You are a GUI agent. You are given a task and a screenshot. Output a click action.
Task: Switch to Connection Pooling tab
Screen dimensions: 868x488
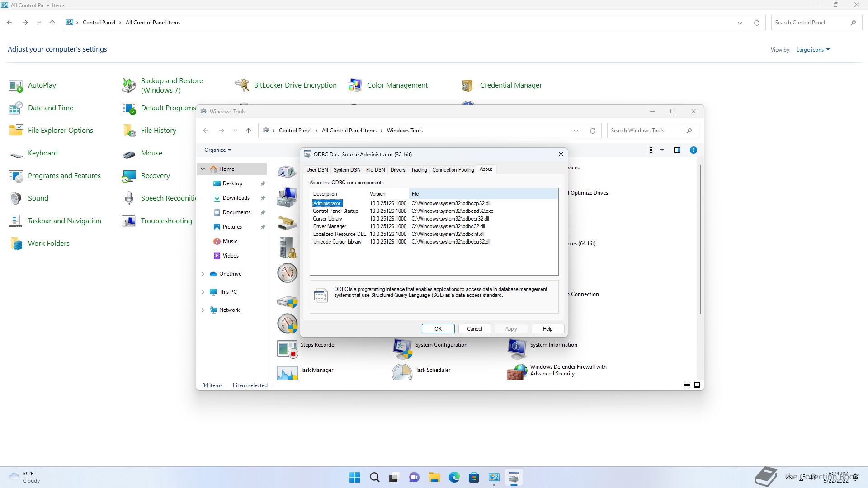tap(453, 170)
